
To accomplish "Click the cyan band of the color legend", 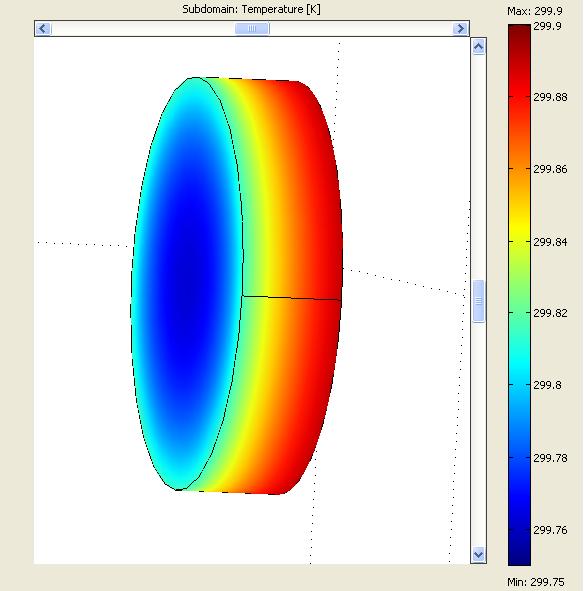I will (519, 364).
